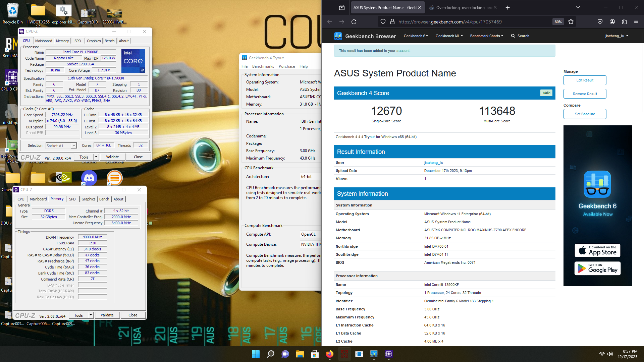Open File Explorer from taskbar
644x362 pixels.
click(x=300, y=354)
